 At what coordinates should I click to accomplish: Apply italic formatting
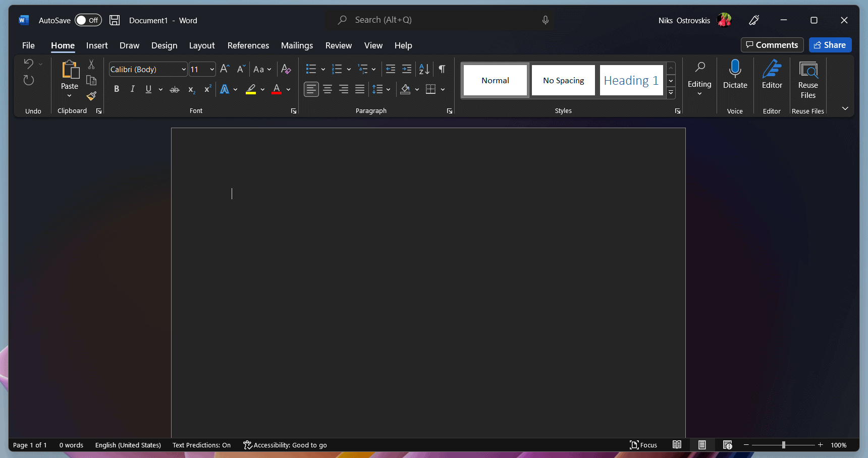(x=132, y=89)
